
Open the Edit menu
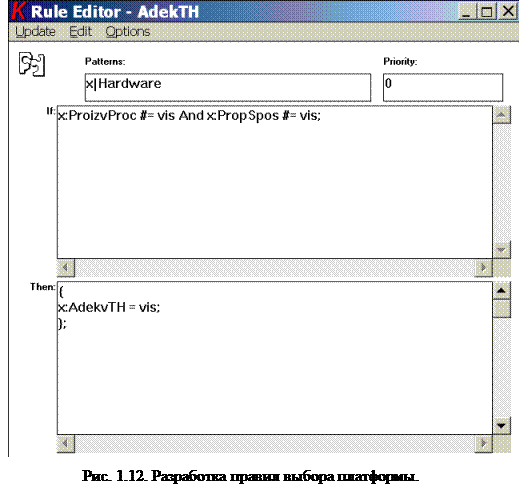click(x=80, y=32)
